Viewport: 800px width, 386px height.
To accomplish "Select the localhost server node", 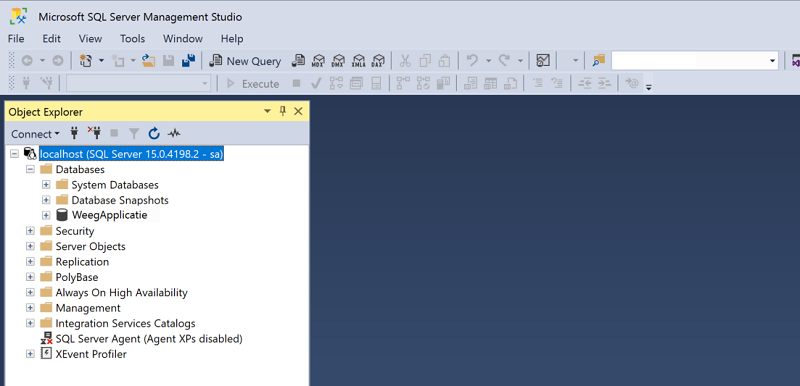I will tap(132, 153).
